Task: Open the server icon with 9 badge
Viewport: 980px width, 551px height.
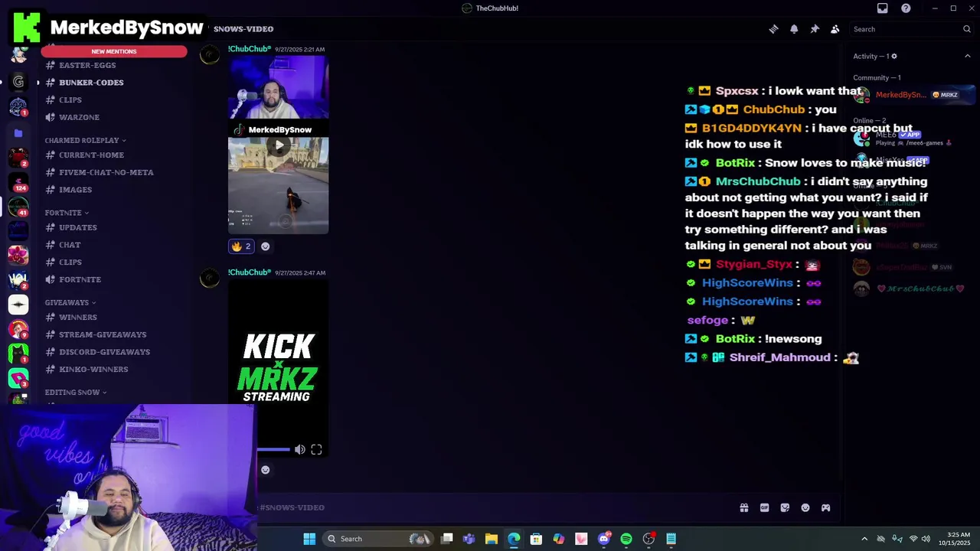Action: click(18, 329)
